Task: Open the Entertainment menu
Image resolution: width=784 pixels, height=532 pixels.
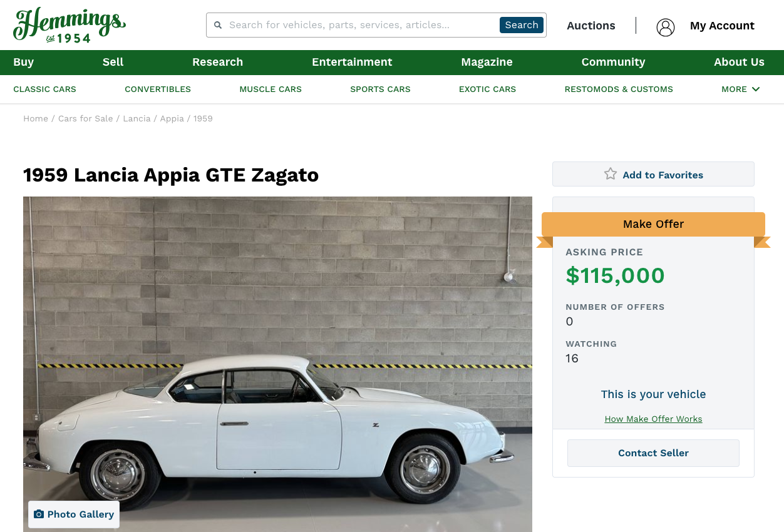Action: pos(352,62)
